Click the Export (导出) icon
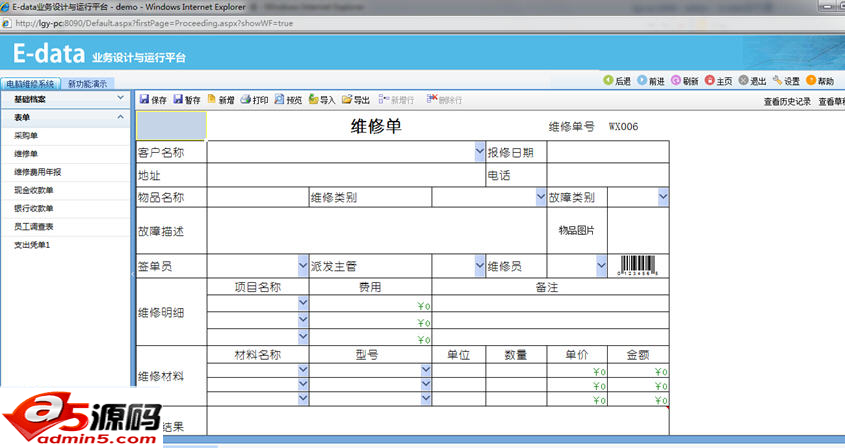 point(347,100)
